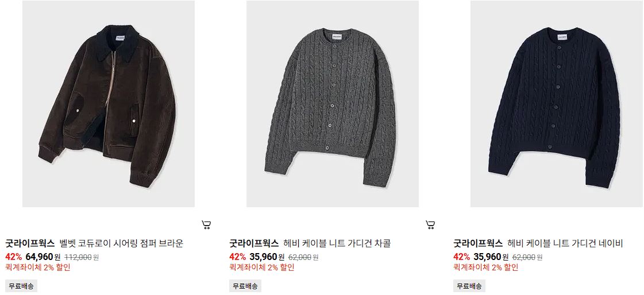The height and width of the screenshot is (295, 644).
Task: Open the brown shearling jumper product image
Action: (109, 104)
